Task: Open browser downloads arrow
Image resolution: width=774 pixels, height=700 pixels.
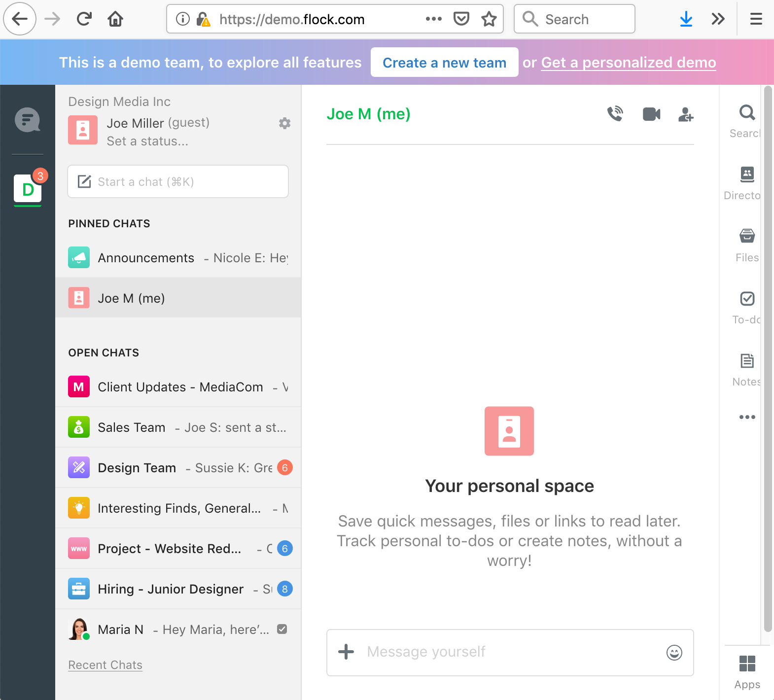Action: click(x=686, y=19)
